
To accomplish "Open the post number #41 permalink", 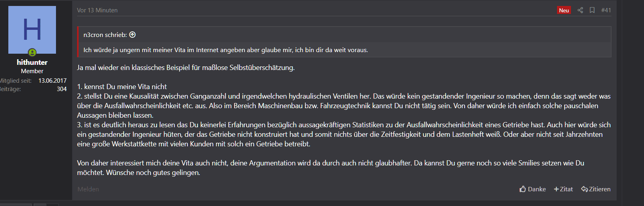I will pyautogui.click(x=606, y=10).
